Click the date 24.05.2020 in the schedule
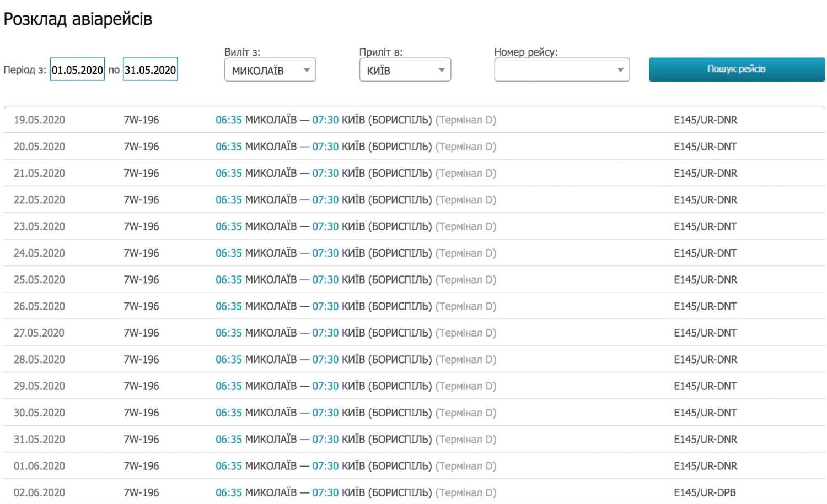The image size is (827, 504). (x=39, y=253)
